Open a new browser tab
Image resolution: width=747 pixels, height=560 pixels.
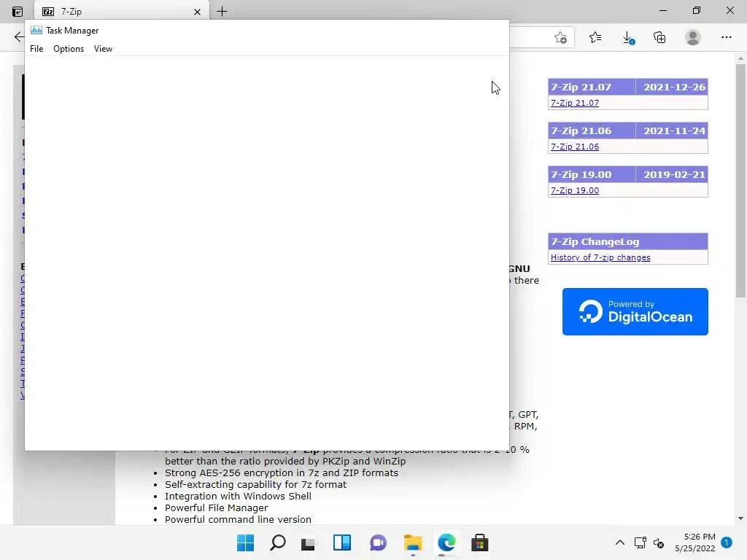click(x=222, y=12)
